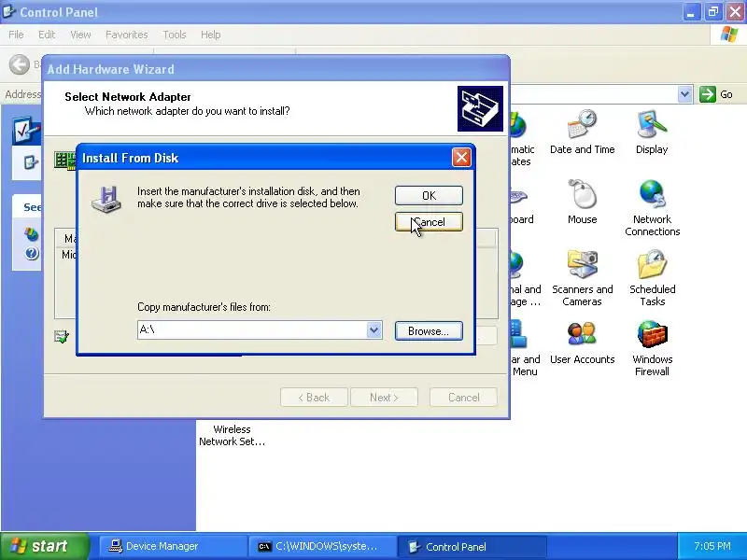Open the Mouse settings icon
Image resolution: width=747 pixels, height=560 pixels.
pyautogui.click(x=582, y=202)
